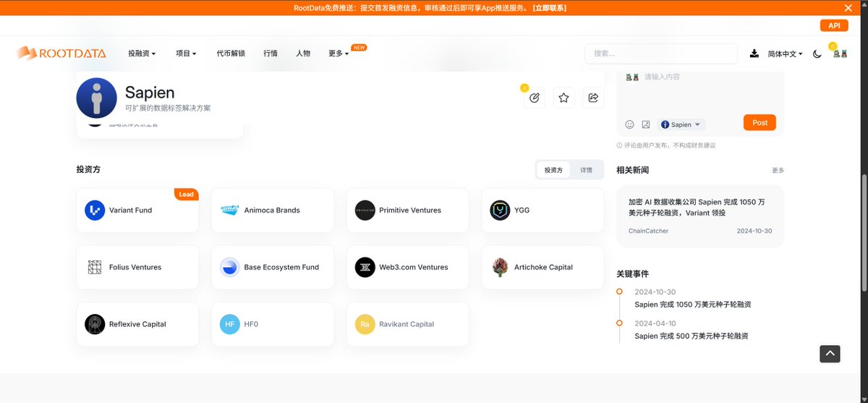Click the Sapien profile avatar
Image resolution: width=868 pixels, height=403 pixels.
(96, 98)
